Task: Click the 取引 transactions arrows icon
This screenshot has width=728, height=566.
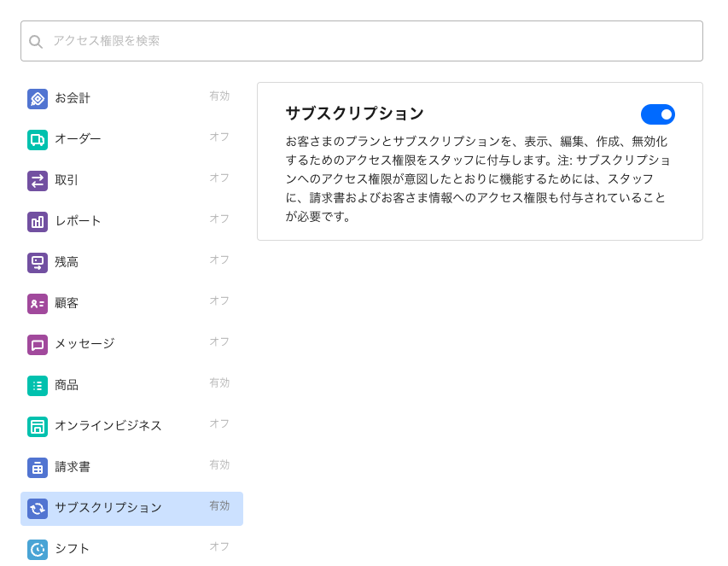Action: coord(38,181)
